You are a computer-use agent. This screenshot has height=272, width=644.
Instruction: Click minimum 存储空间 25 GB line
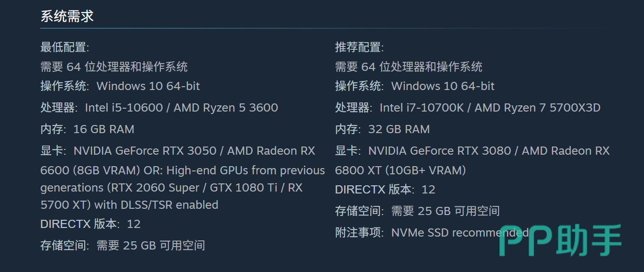(122, 246)
